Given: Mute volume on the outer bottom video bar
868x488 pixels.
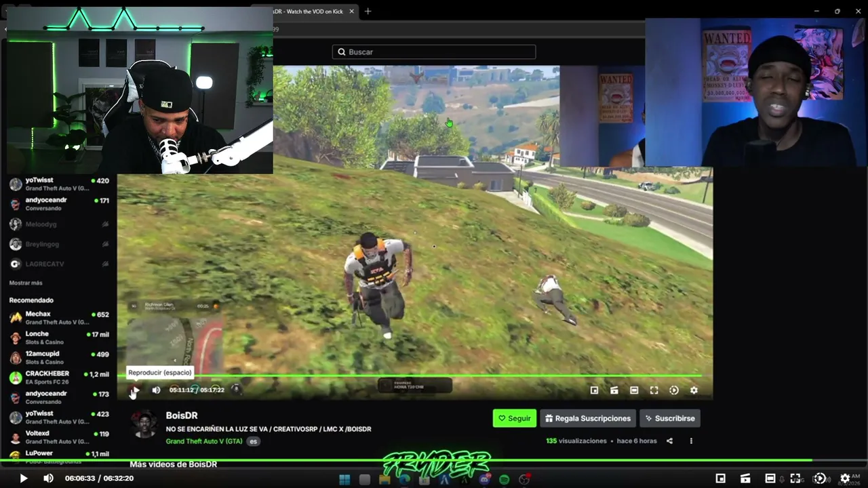Looking at the screenshot, I should [x=48, y=479].
